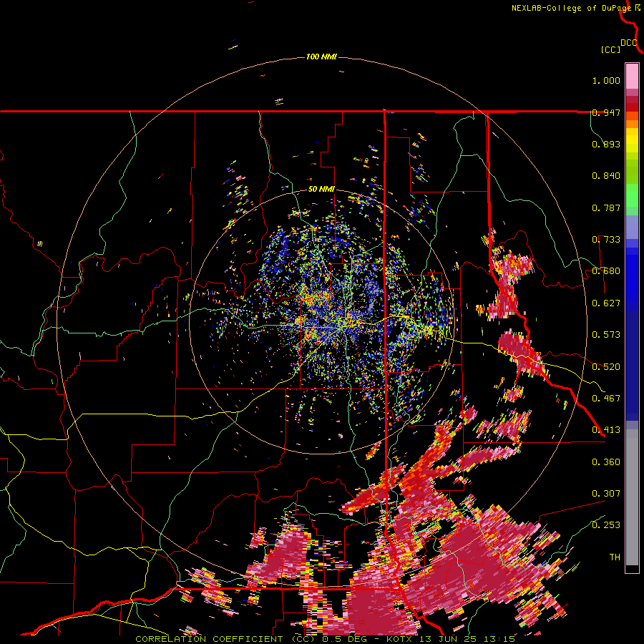Image resolution: width=644 pixels, height=644 pixels.
Task: Click the pink top segment of color bar
Action: (632, 76)
